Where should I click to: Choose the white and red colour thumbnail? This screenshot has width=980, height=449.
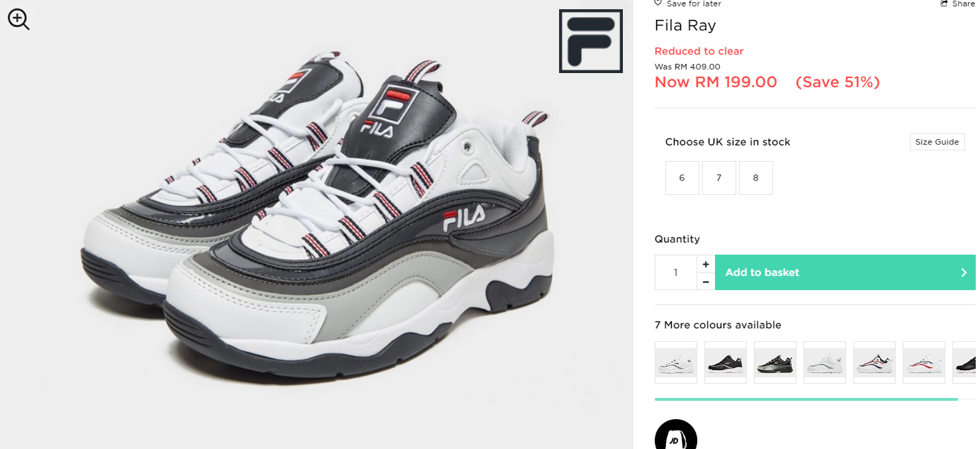coord(924,362)
